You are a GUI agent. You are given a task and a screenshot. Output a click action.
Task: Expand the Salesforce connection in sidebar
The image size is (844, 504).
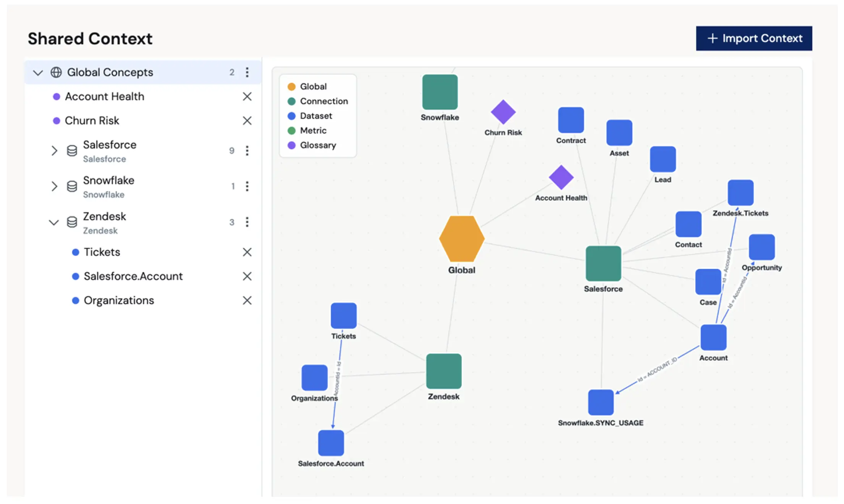tap(54, 151)
